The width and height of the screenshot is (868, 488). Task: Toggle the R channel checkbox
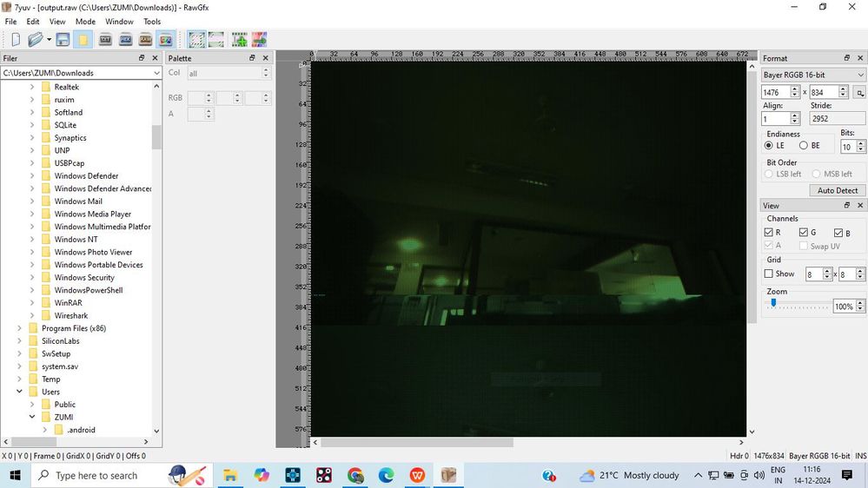click(768, 233)
